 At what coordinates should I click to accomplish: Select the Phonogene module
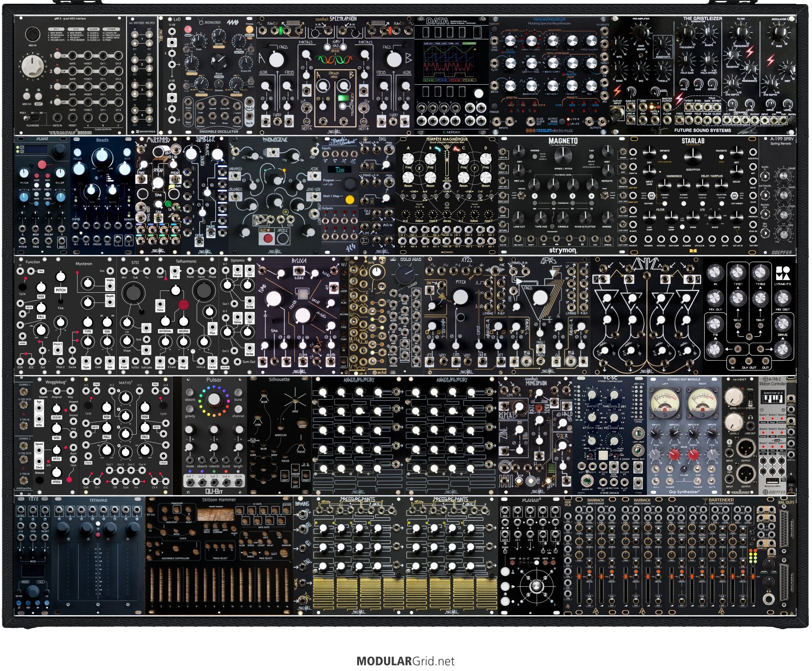[x=275, y=195]
